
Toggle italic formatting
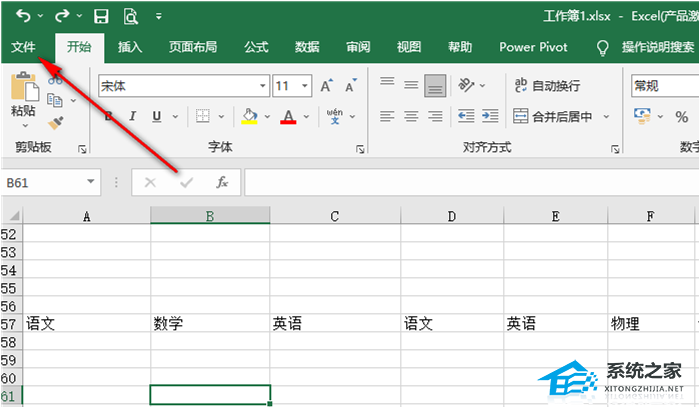132,116
